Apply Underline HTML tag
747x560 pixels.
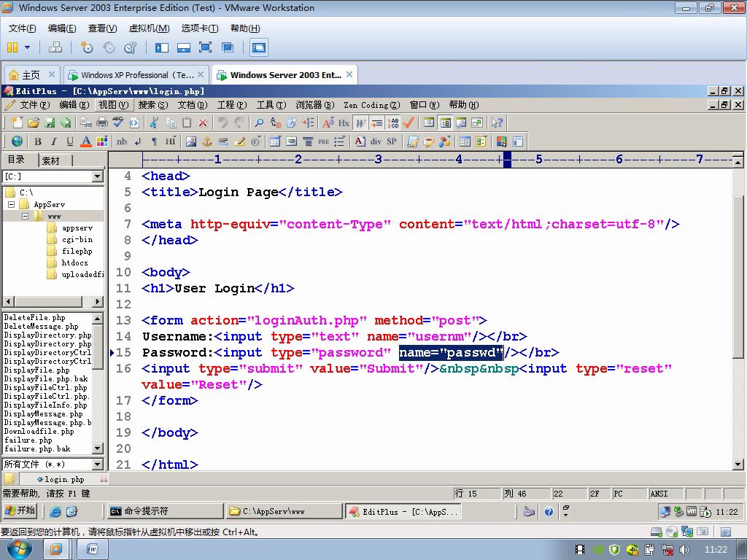pyautogui.click(x=70, y=141)
